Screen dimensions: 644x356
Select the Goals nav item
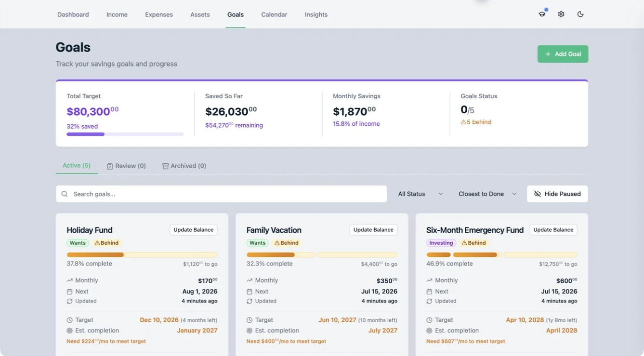coord(236,14)
